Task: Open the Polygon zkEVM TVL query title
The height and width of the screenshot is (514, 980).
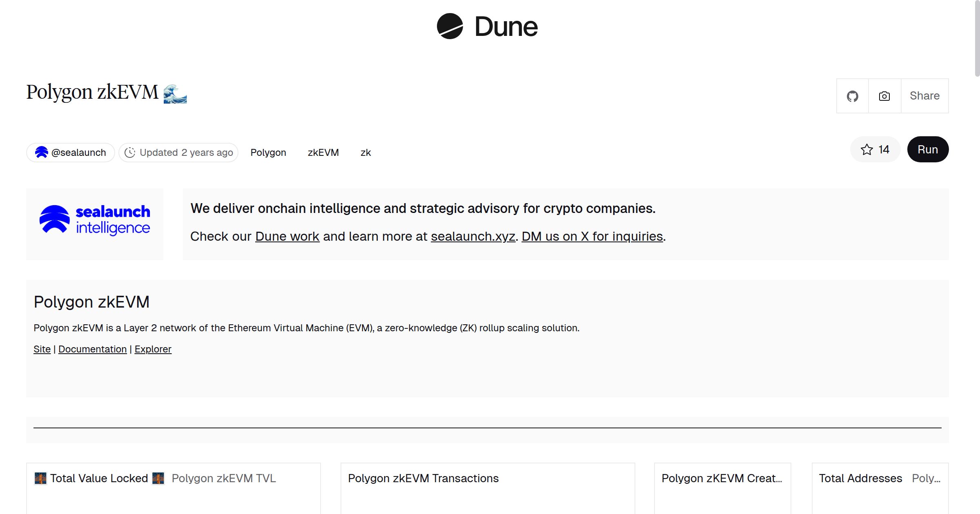Action: click(223, 478)
